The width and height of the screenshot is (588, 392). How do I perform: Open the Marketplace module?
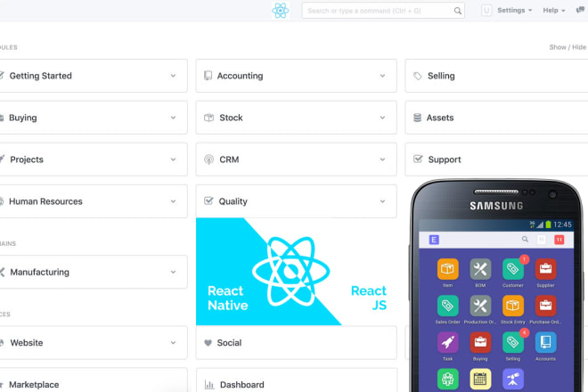pos(34,385)
